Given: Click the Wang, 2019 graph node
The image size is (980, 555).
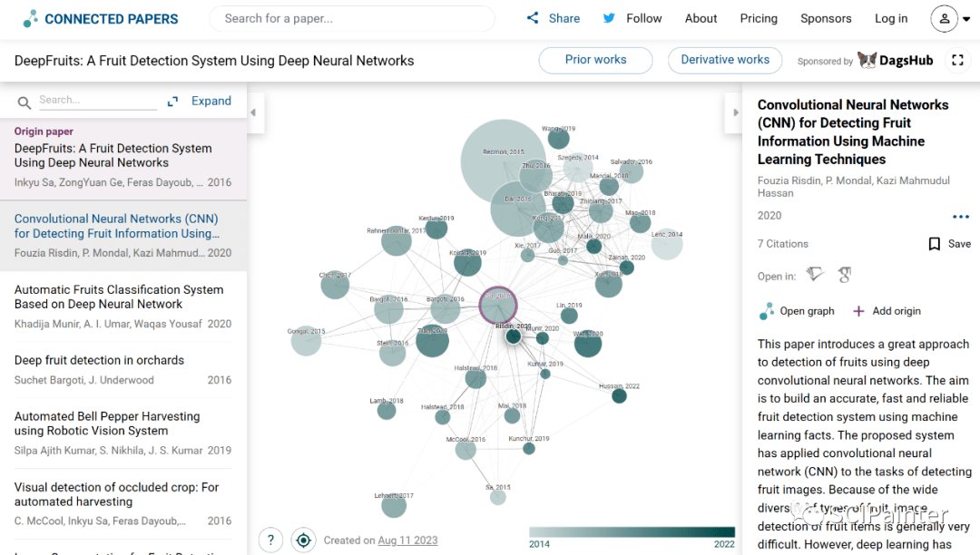Looking at the screenshot, I should pyautogui.click(x=559, y=138).
